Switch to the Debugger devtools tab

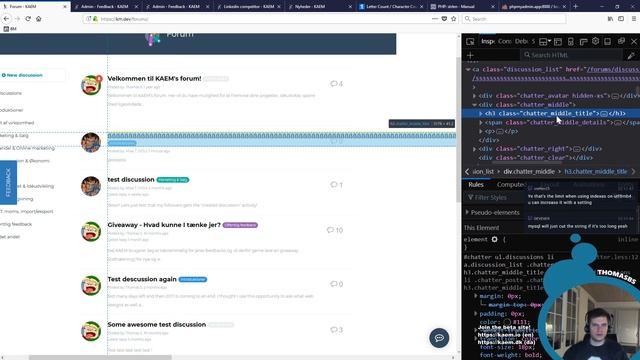(521, 41)
